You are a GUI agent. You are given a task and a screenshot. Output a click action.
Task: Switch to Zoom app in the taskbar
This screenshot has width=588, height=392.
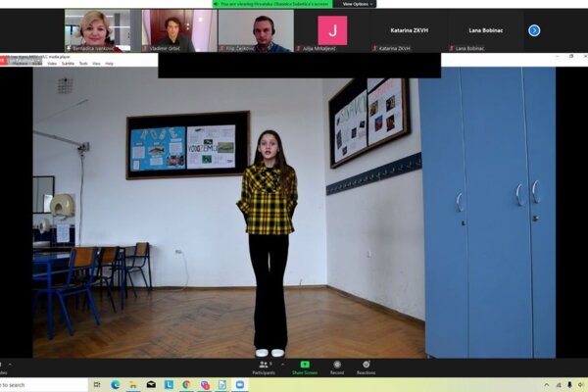[x=240, y=385]
